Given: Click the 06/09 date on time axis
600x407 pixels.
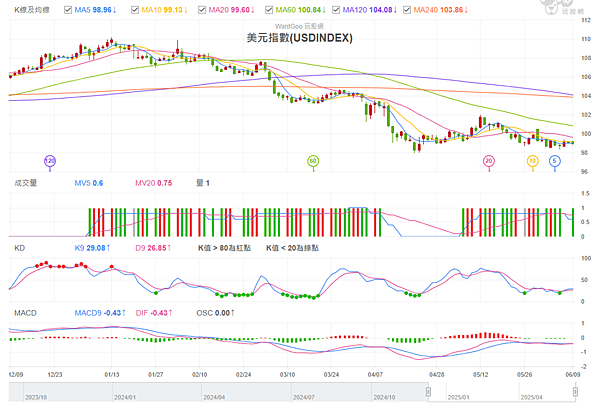Looking at the screenshot, I should point(572,374).
